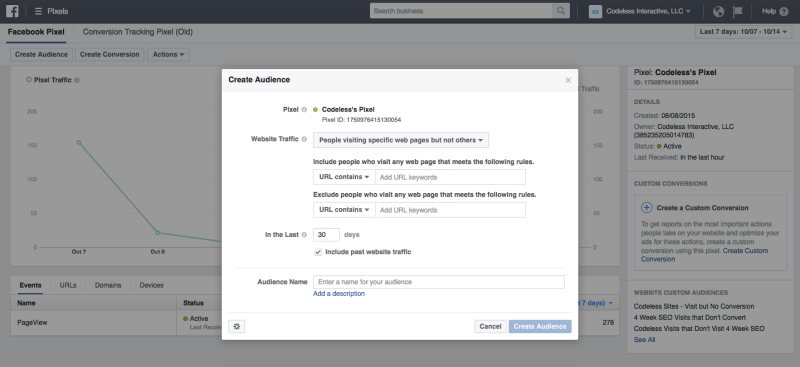The height and width of the screenshot is (367, 800).
Task: Click the info icon beside Website Traffic
Action: 304,139
